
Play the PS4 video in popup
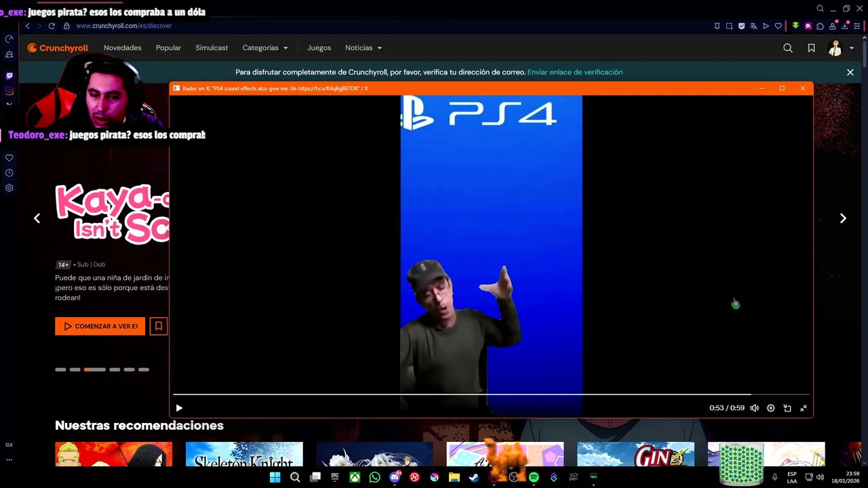(179, 408)
